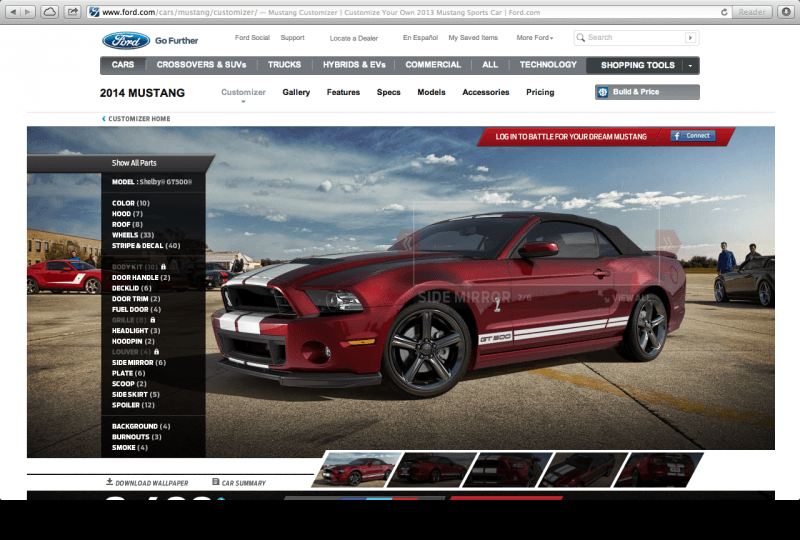Viewport: 800px width, 540px height.
Task: Submit search with the arrow button
Action: (x=690, y=37)
